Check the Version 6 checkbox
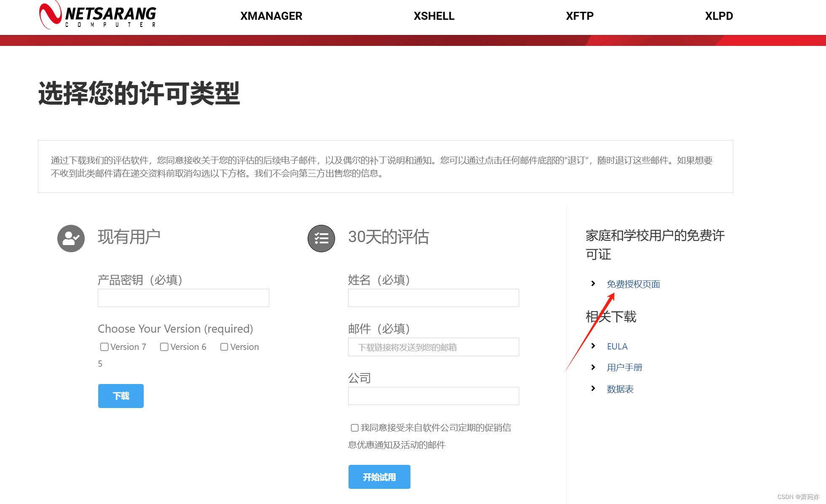 point(164,347)
